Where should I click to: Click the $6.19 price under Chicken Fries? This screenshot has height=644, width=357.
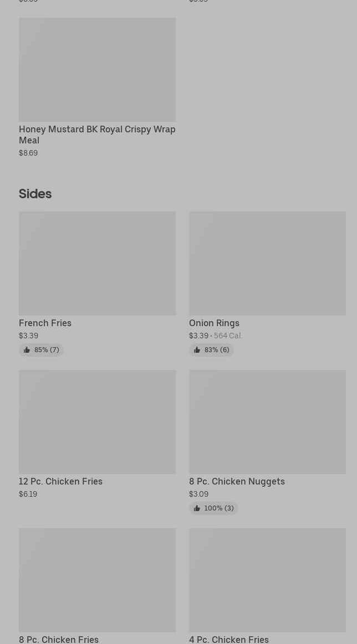click(x=28, y=494)
